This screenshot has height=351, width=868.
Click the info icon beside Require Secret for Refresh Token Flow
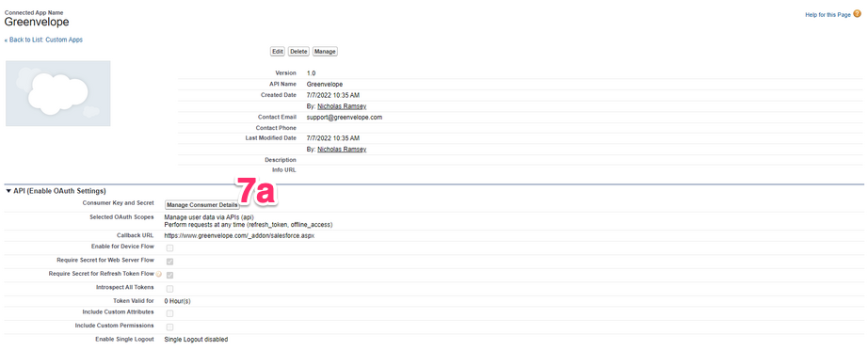(x=159, y=274)
